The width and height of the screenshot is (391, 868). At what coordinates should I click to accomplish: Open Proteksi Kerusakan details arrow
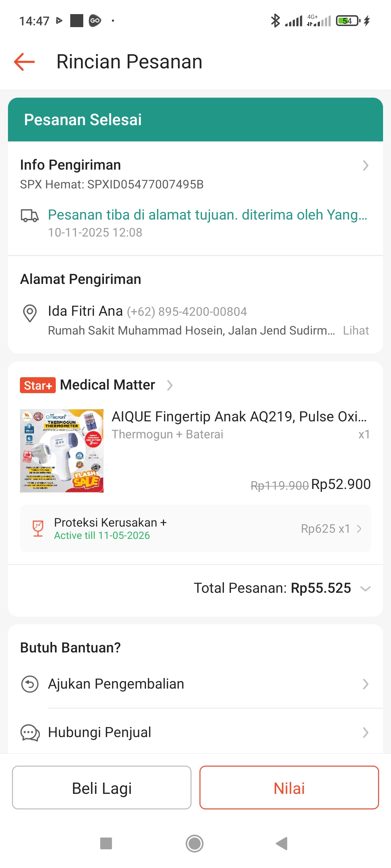coord(359,529)
